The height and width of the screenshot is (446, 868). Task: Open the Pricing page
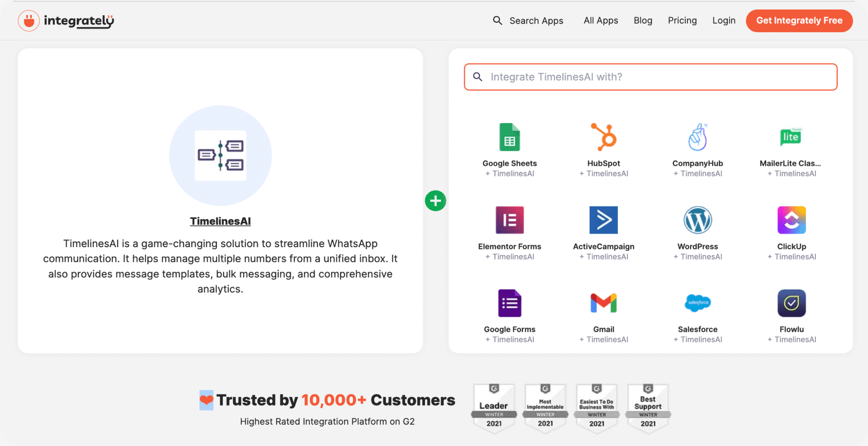pyautogui.click(x=682, y=21)
